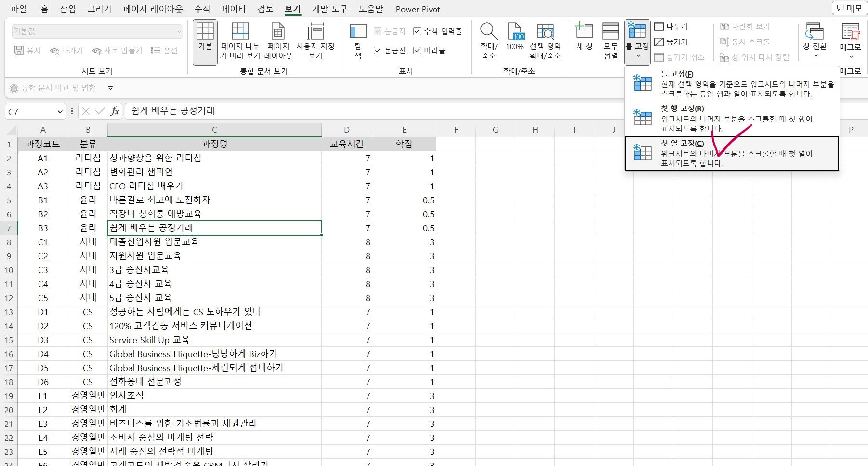Open the 기본값 sheet view dropdown

pos(179,31)
